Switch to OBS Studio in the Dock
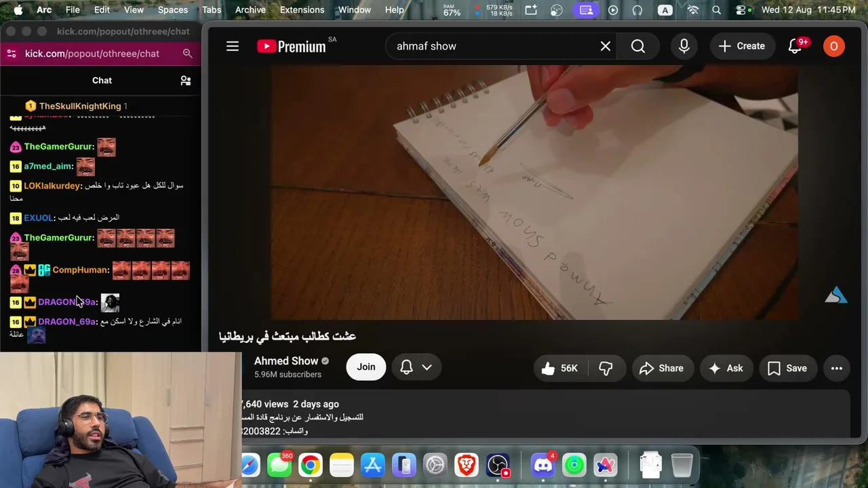This screenshot has height=488, width=868. coord(498,465)
